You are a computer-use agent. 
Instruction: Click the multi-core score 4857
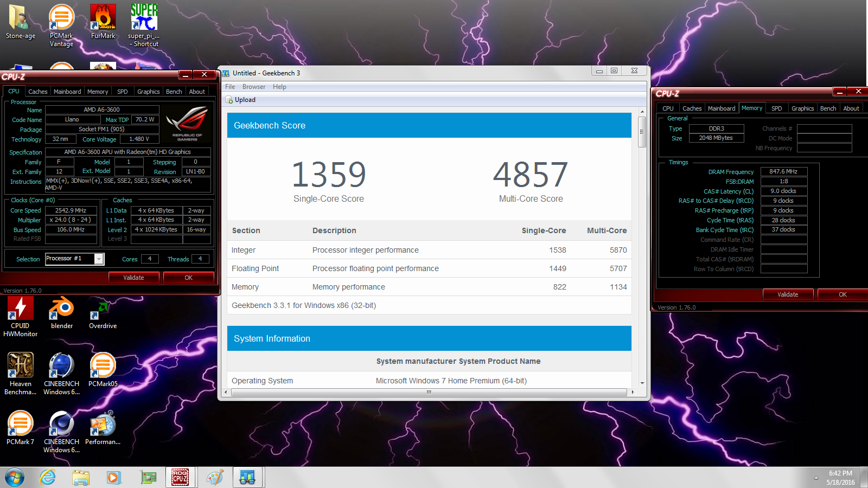pyautogui.click(x=531, y=175)
